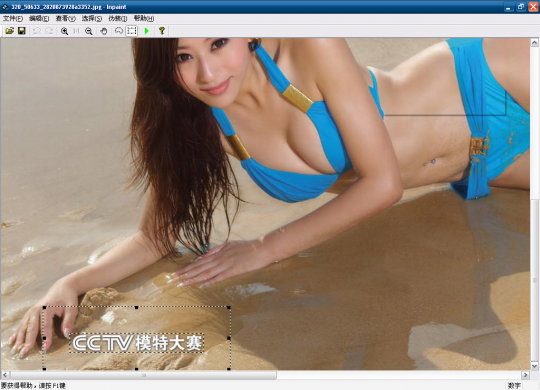Click the vertical scrollbar down arrow
Image resolution: width=540 pixels, height=390 pixels.
[534, 366]
